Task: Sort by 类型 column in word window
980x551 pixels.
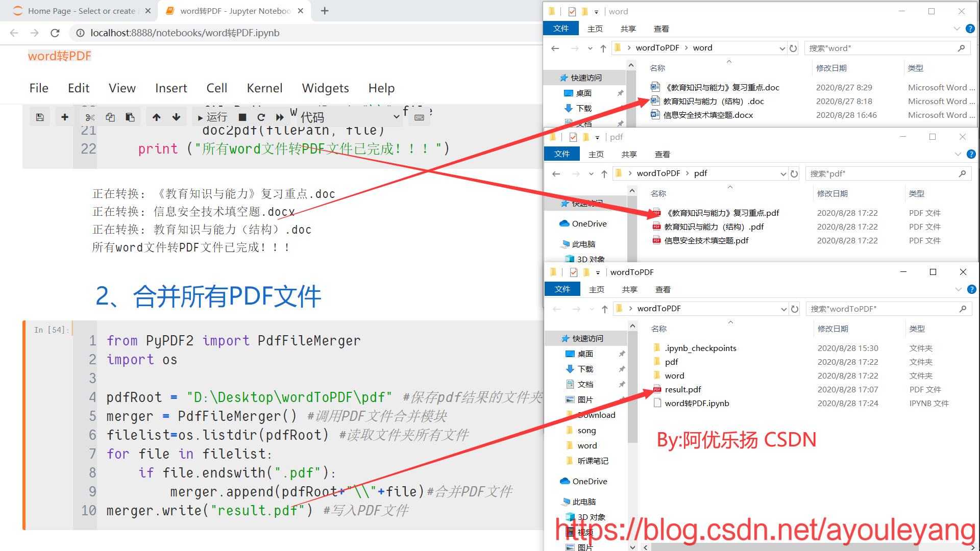Action: click(916, 68)
